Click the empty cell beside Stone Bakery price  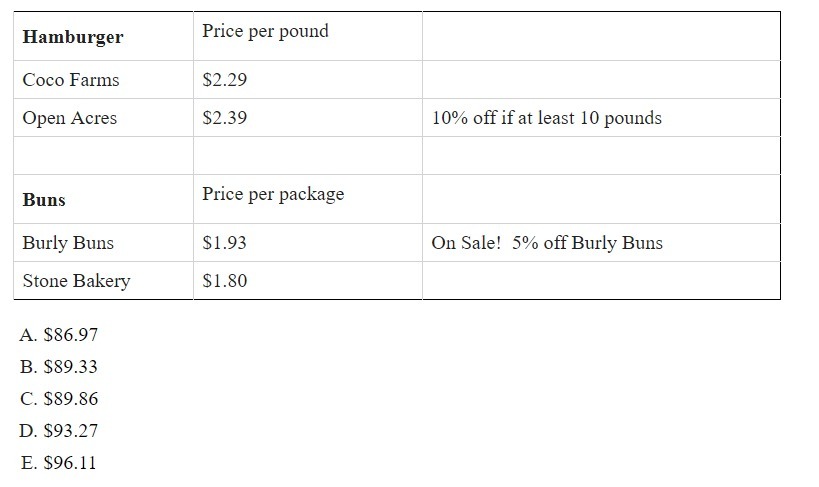pos(601,281)
